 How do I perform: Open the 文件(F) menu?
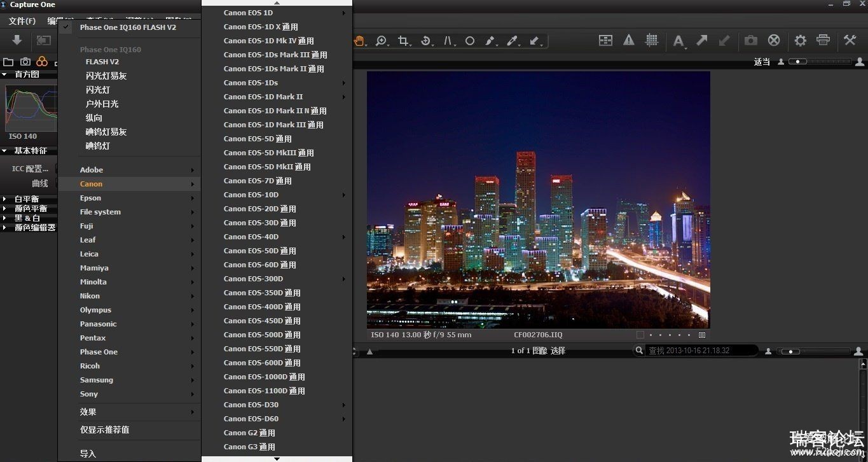point(22,21)
